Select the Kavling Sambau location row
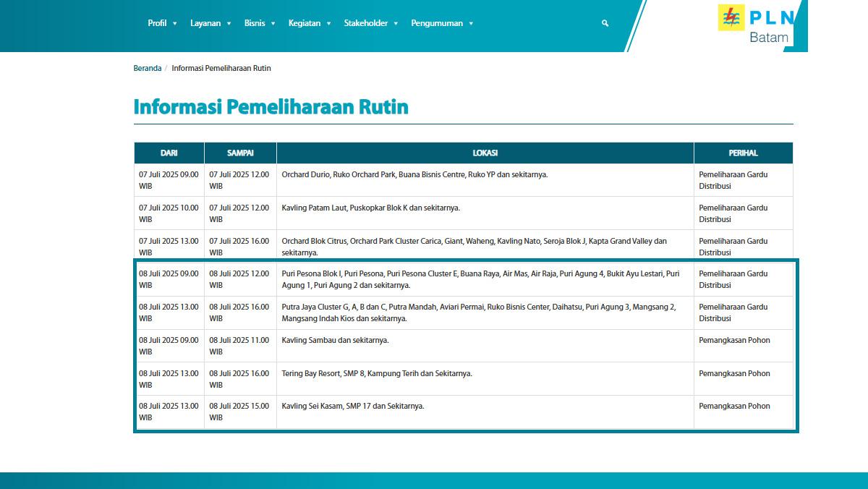The width and height of the screenshot is (868, 489). tap(335, 340)
